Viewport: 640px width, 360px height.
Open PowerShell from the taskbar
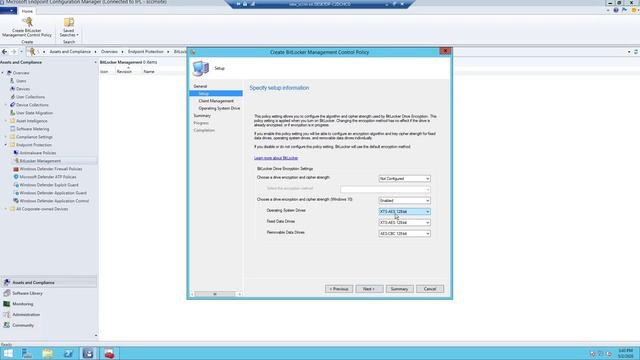[68, 353]
